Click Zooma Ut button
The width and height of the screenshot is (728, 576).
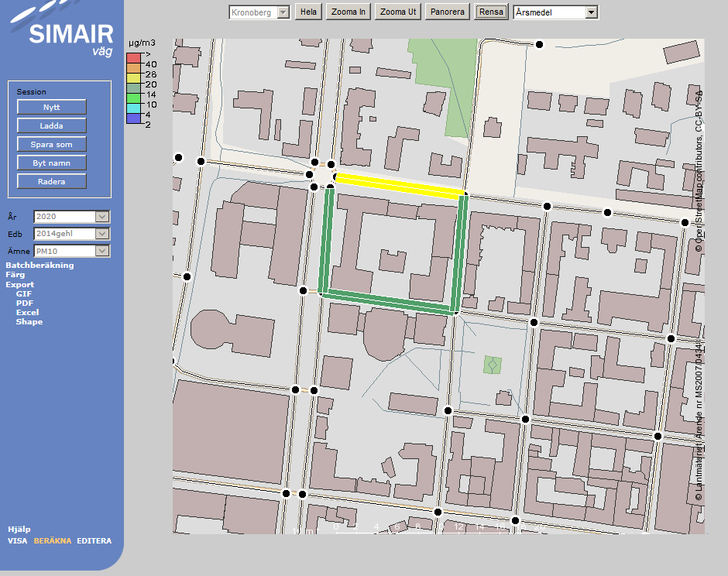pos(398,12)
